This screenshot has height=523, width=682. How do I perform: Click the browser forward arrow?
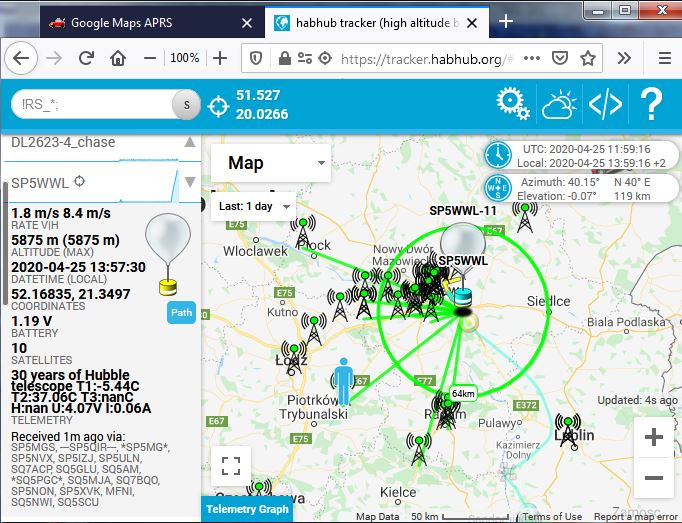click(x=54, y=58)
